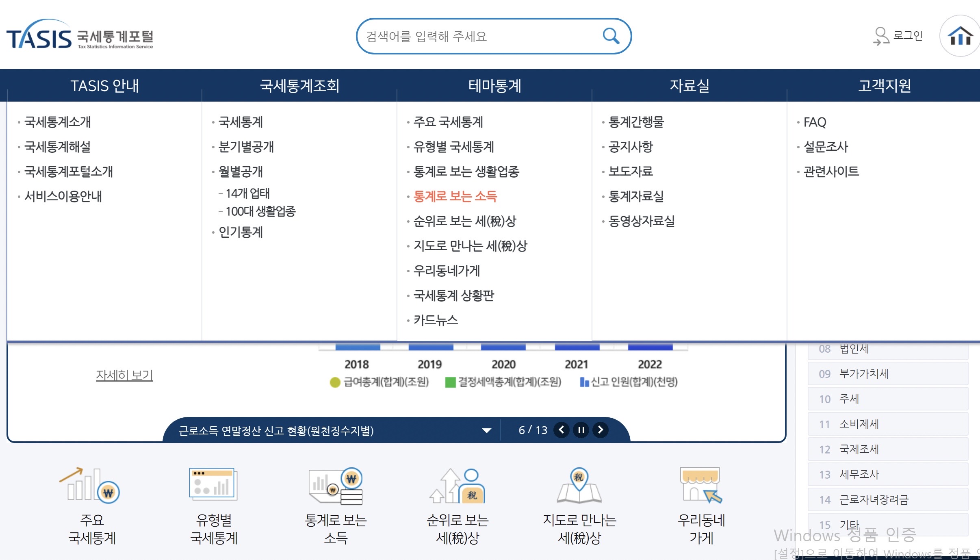The image size is (980, 560).
Task: Expand the 근로소득 연말정산 chart dropdown
Action: (x=486, y=430)
